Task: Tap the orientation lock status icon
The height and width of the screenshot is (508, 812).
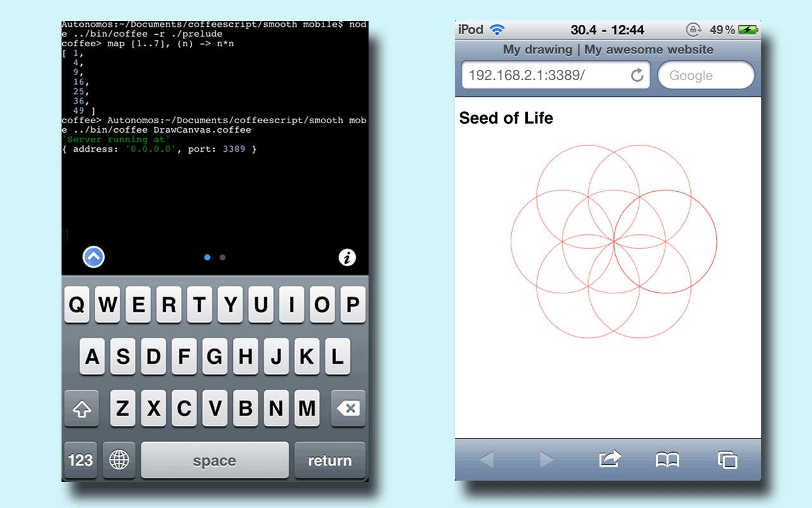Action: [x=694, y=30]
